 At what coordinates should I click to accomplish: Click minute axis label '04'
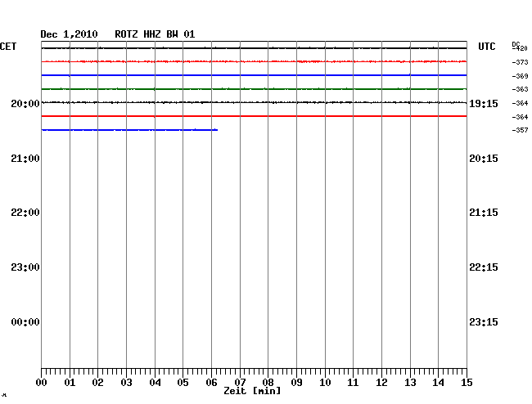[x=155, y=383]
